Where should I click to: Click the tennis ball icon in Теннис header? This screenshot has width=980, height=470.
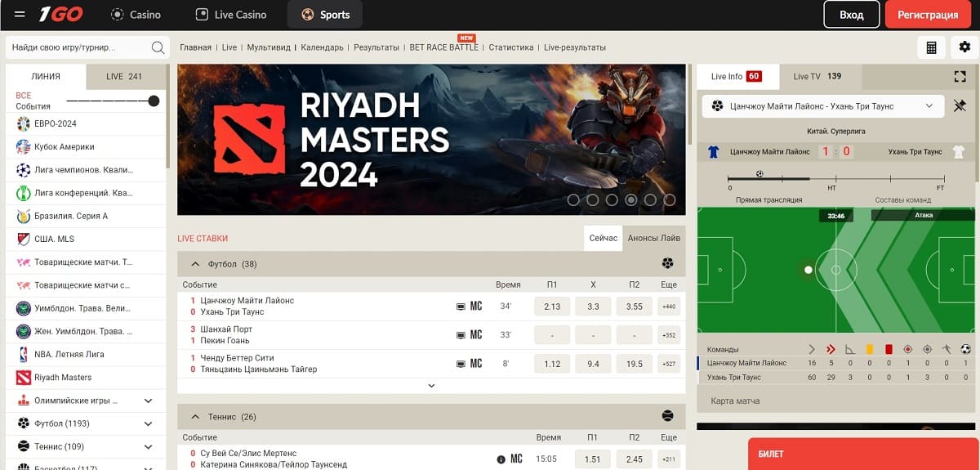coord(668,416)
